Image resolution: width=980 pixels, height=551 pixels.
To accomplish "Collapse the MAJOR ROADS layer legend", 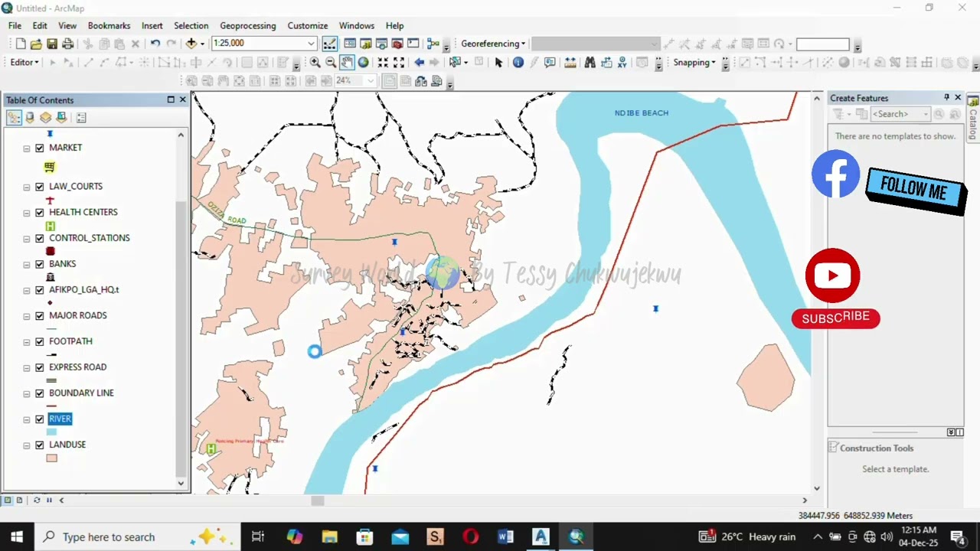I will coord(27,316).
